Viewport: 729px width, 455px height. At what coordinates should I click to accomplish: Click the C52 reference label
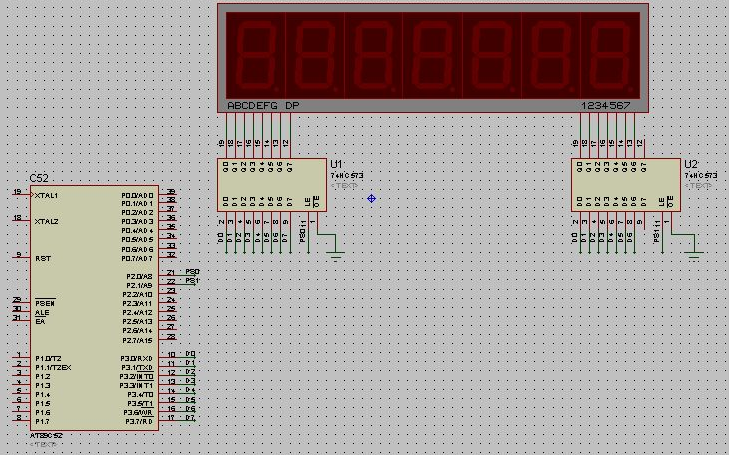click(x=39, y=177)
